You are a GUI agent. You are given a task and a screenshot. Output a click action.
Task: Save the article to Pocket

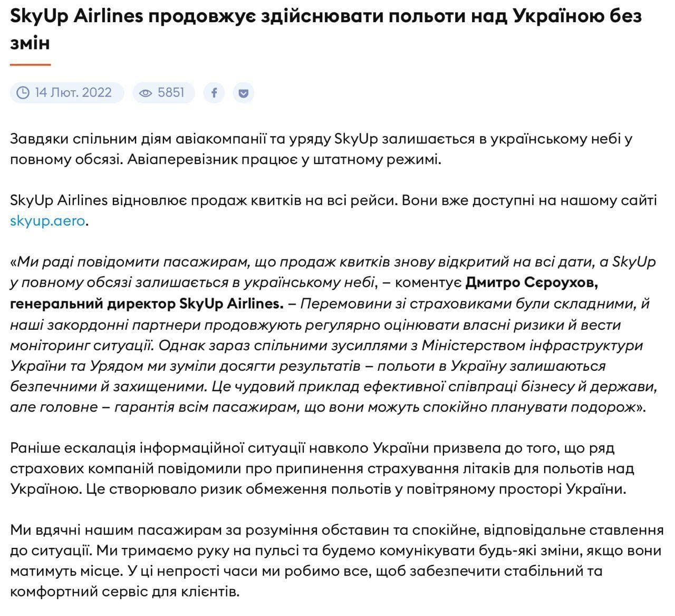(243, 93)
